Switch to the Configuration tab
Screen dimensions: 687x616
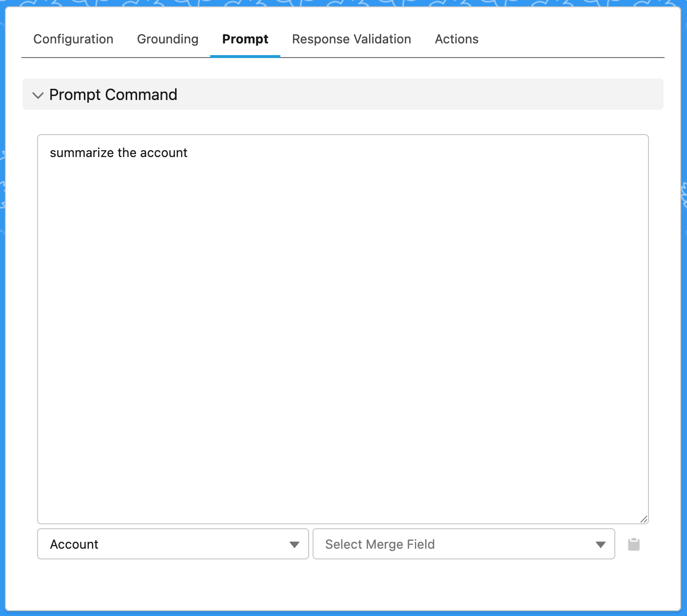pyautogui.click(x=73, y=39)
